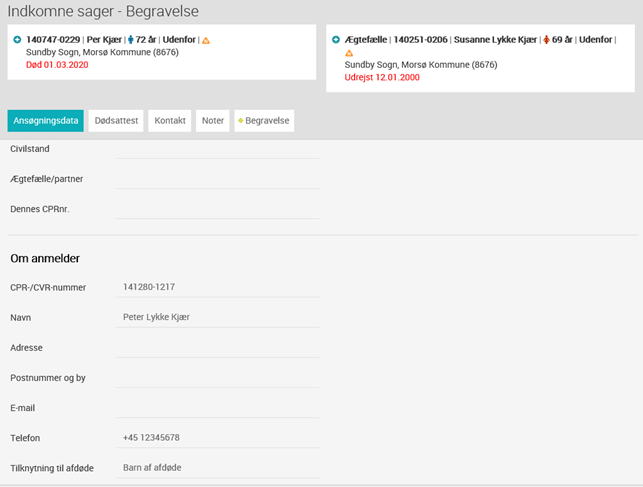The image size is (643, 487).
Task: Expand Per Kjær card plus icon
Action: click(x=17, y=40)
